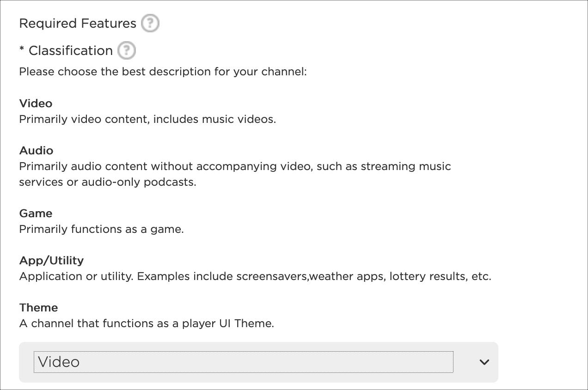Select the bold Theme heading
This screenshot has width=588, height=390.
pos(38,308)
